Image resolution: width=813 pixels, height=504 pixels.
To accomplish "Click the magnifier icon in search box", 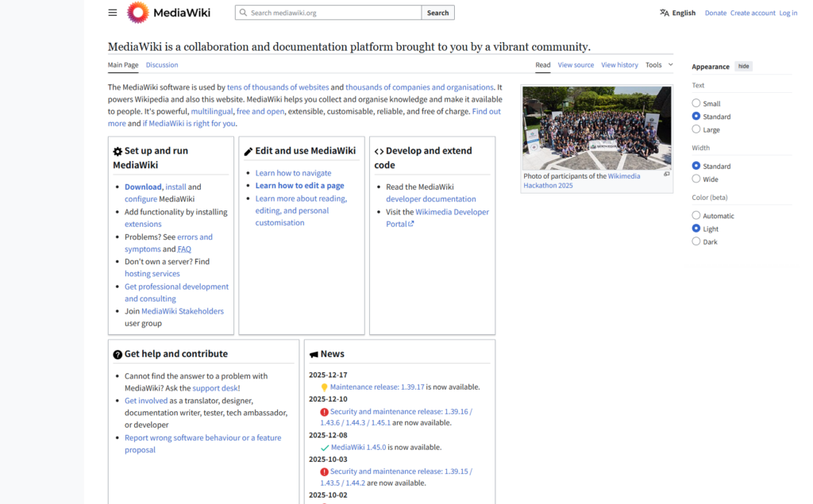I will pos(243,13).
